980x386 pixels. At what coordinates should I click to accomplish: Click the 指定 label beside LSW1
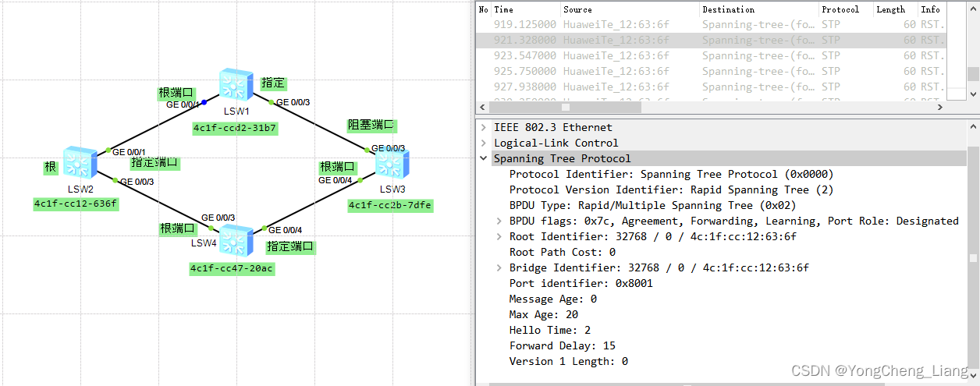tap(273, 83)
